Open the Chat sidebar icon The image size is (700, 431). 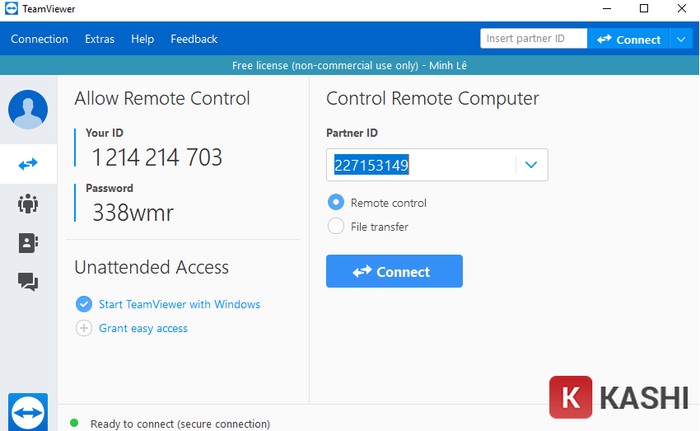coord(28,282)
